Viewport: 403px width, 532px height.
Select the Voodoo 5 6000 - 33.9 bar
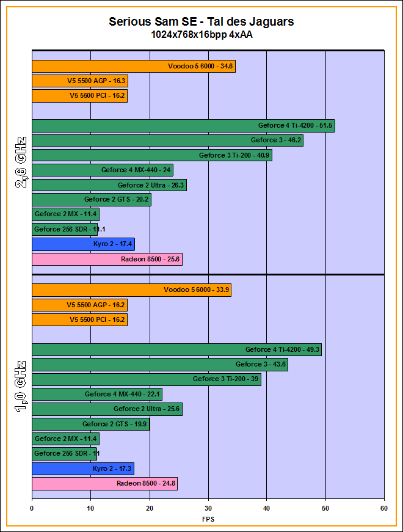pos(131,290)
